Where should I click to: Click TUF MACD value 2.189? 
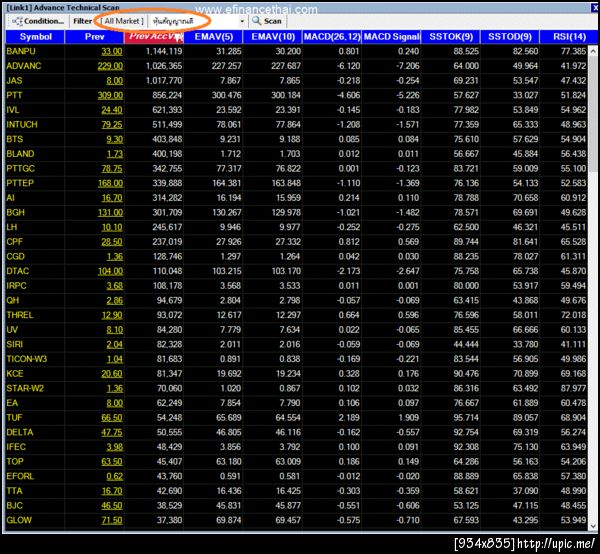click(349, 417)
